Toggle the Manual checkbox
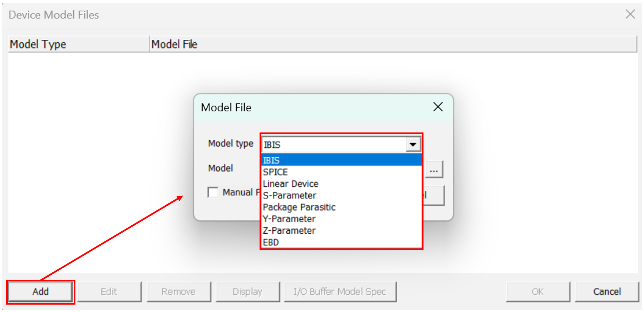 point(213,192)
